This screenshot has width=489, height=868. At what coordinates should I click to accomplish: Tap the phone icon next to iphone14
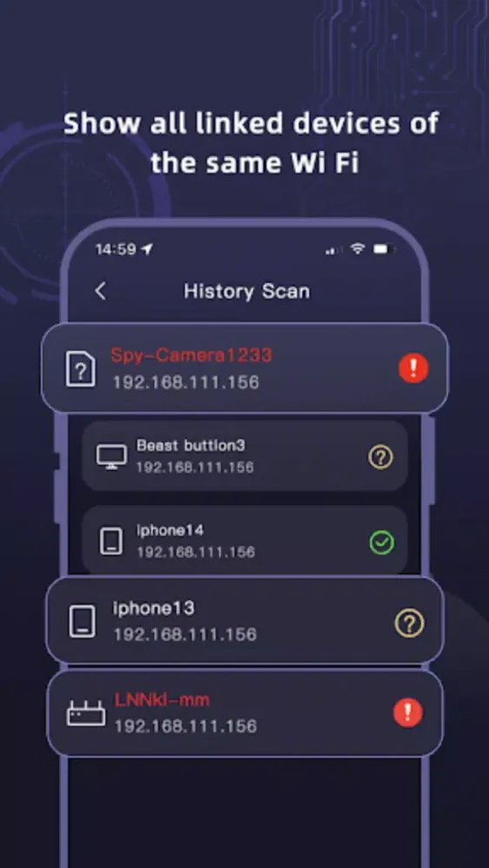pyautogui.click(x=111, y=541)
